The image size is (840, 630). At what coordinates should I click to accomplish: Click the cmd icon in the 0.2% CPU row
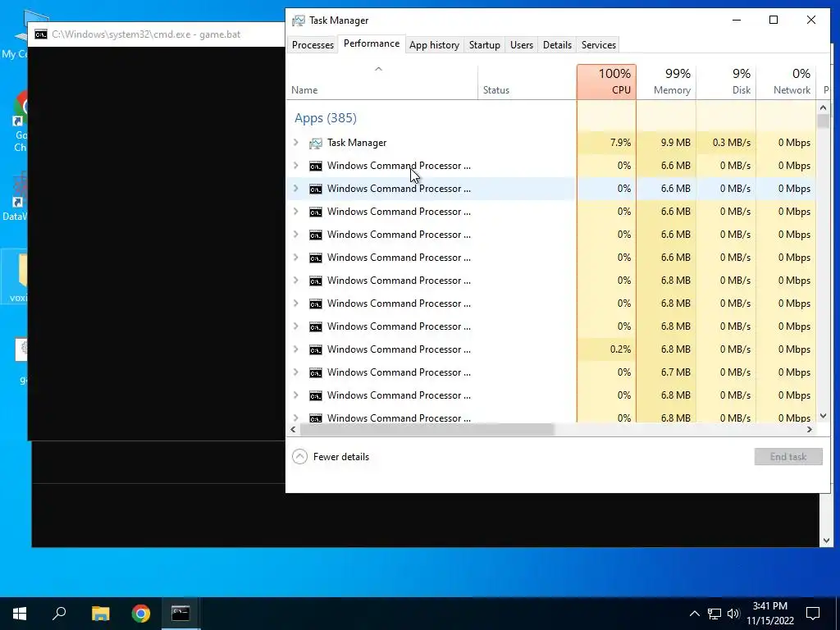(316, 349)
